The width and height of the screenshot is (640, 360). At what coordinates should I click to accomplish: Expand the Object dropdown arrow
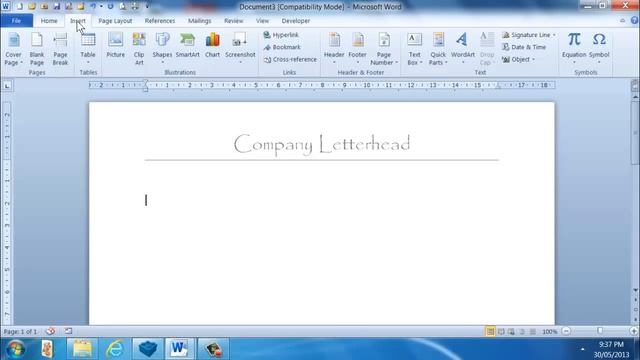click(533, 60)
